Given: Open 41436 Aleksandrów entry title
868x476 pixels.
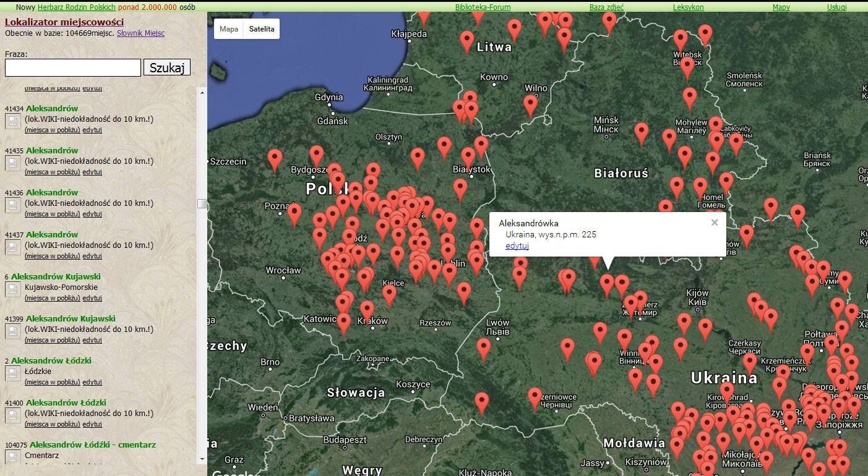Looking at the screenshot, I should pyautogui.click(x=52, y=193).
